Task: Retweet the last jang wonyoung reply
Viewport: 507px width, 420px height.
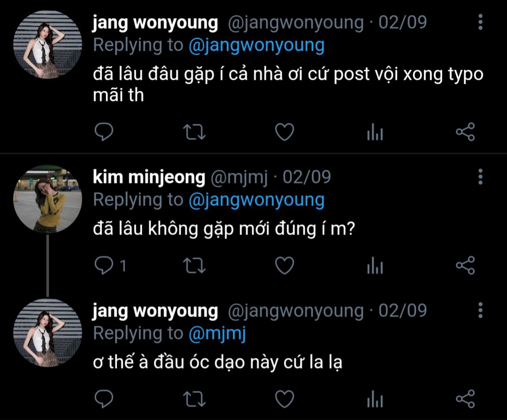Action: click(x=194, y=399)
